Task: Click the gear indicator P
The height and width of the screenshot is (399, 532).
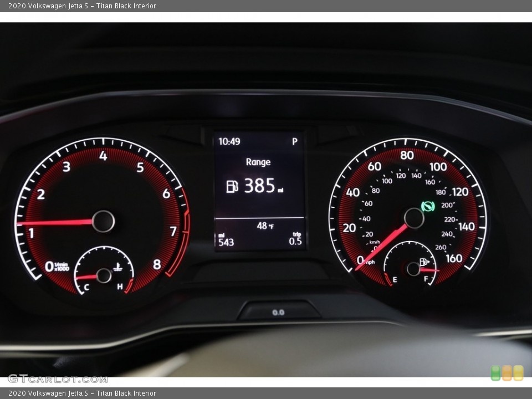Action: tap(294, 141)
